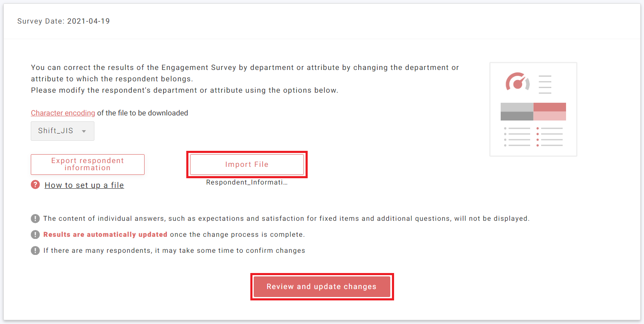Click the arrow on the Shift_JIS selector
The image size is (644, 324).
84,131
